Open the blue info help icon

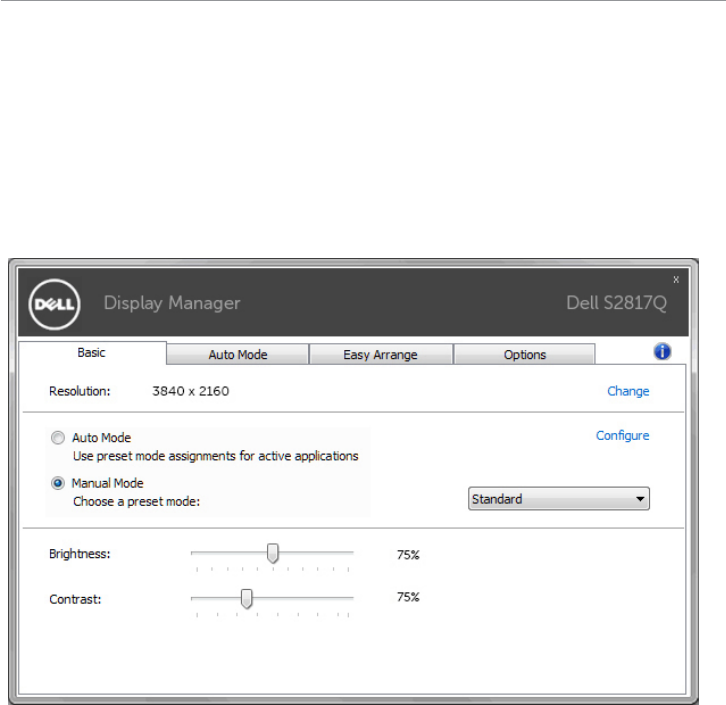point(662,352)
